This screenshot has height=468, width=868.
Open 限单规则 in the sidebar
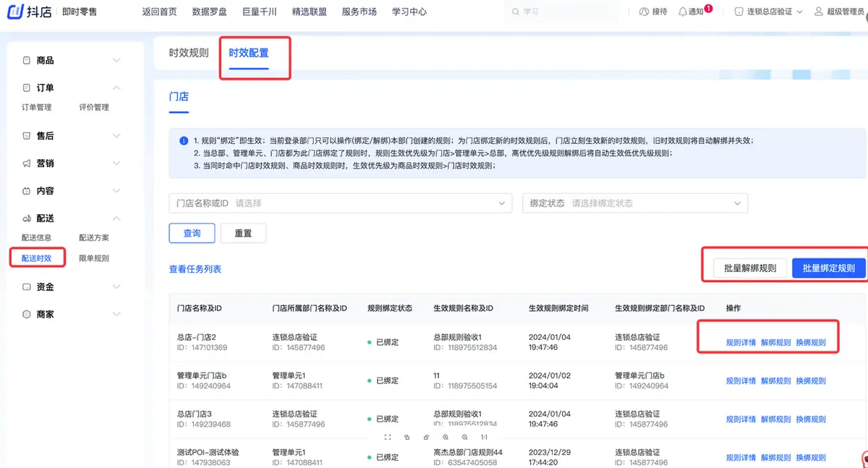tap(94, 258)
